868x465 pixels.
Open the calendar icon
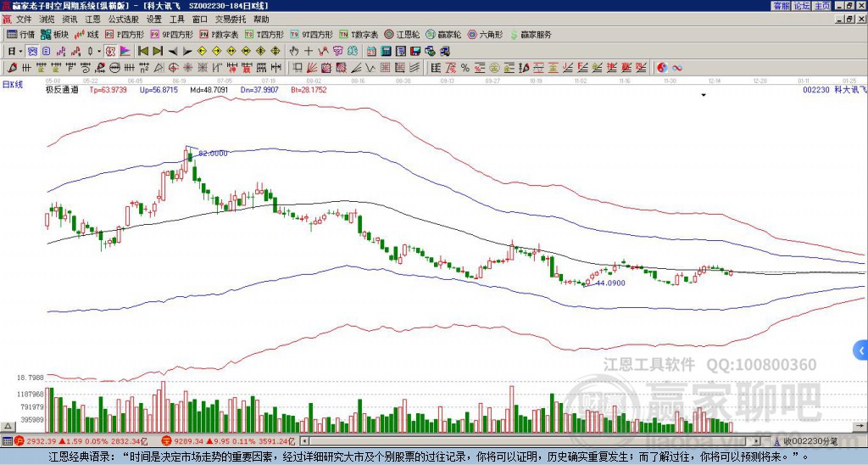coord(371,52)
